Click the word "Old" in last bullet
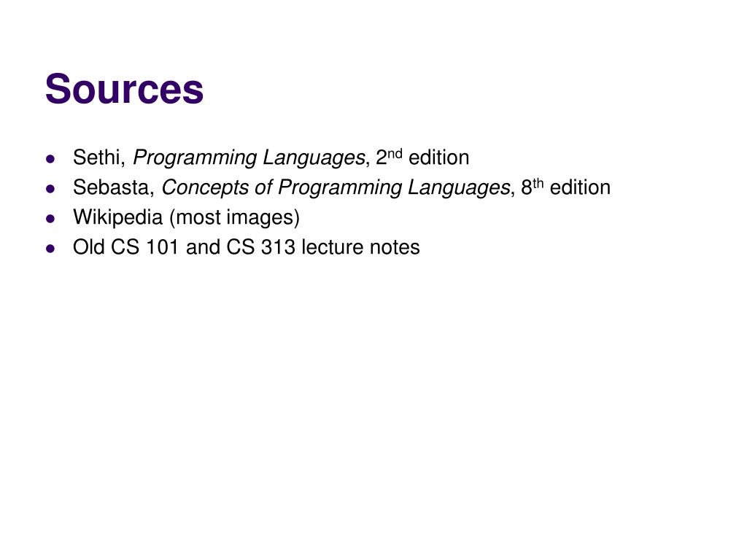Viewport: 747px width, 560px height. (88, 248)
